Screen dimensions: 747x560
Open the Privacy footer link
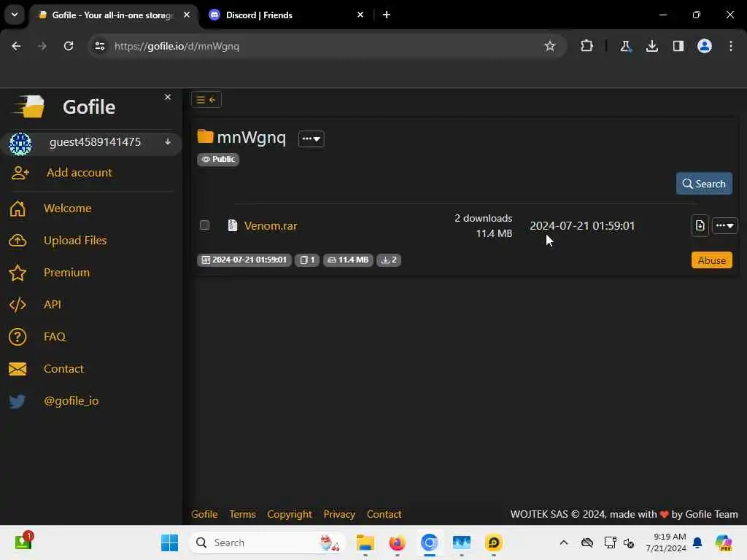(x=339, y=514)
